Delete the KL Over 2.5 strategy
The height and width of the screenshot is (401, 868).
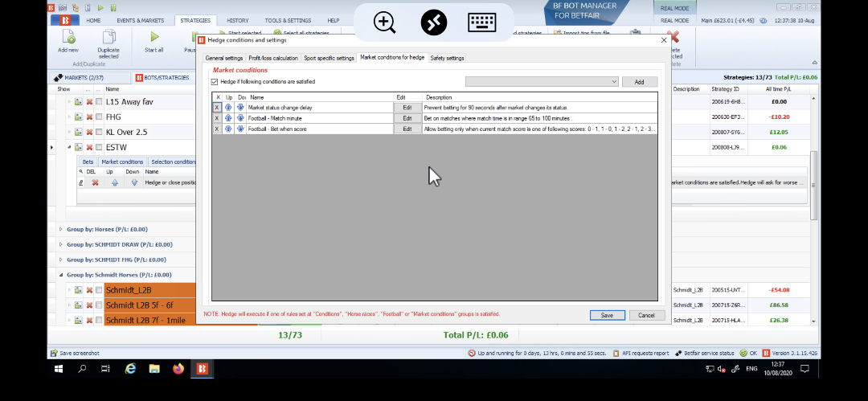pyautogui.click(x=89, y=132)
